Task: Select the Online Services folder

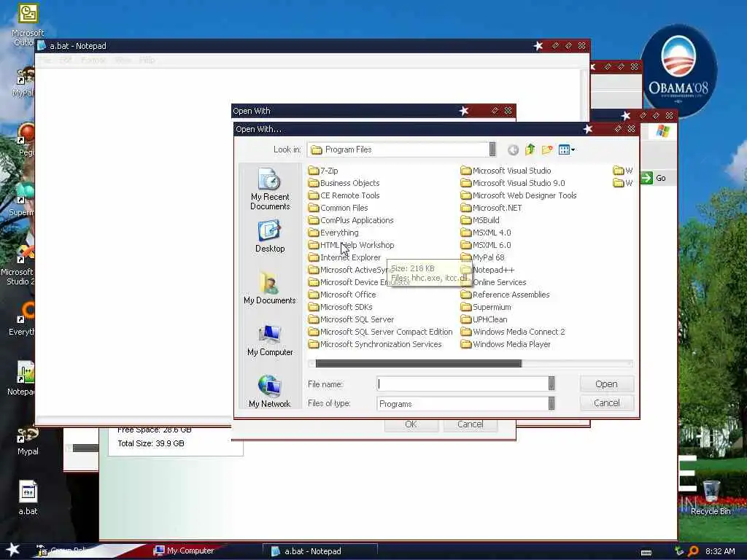Action: tap(494, 282)
